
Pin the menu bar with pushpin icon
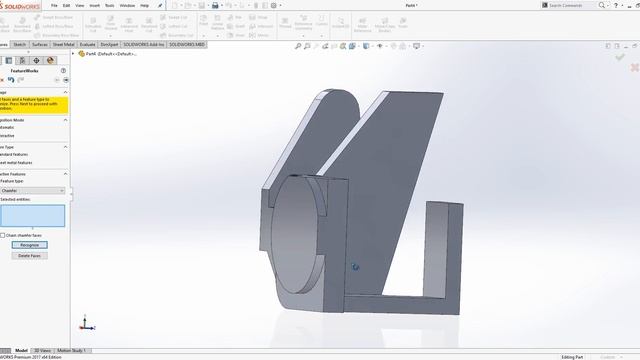pos(160,6)
